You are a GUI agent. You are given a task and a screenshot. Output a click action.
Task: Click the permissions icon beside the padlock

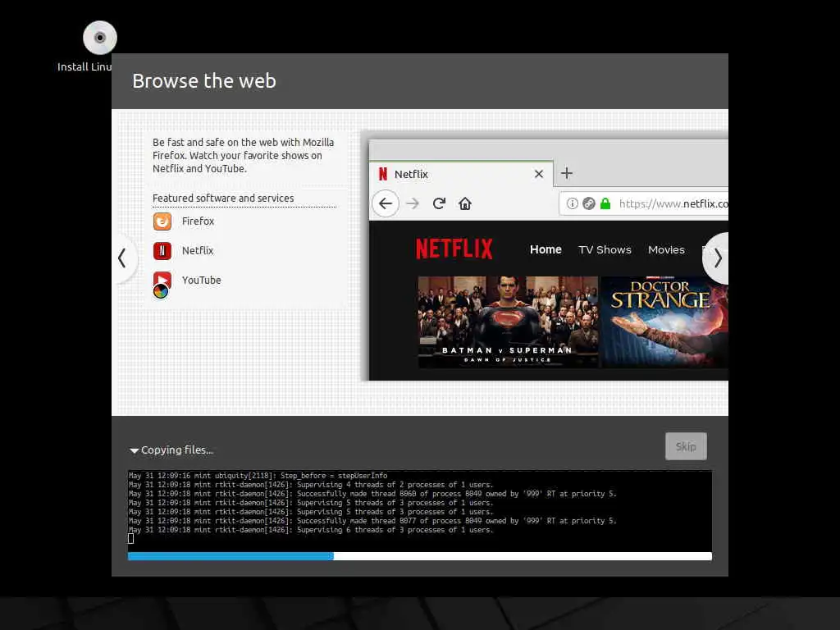tap(589, 203)
